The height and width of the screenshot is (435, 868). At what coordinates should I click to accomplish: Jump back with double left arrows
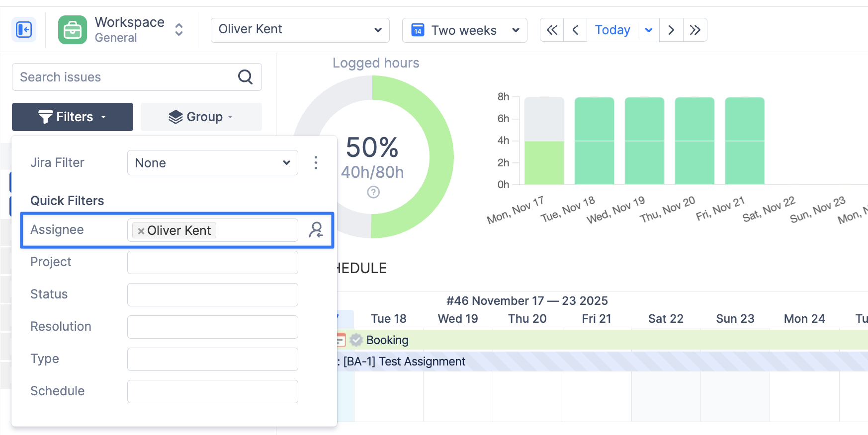552,30
